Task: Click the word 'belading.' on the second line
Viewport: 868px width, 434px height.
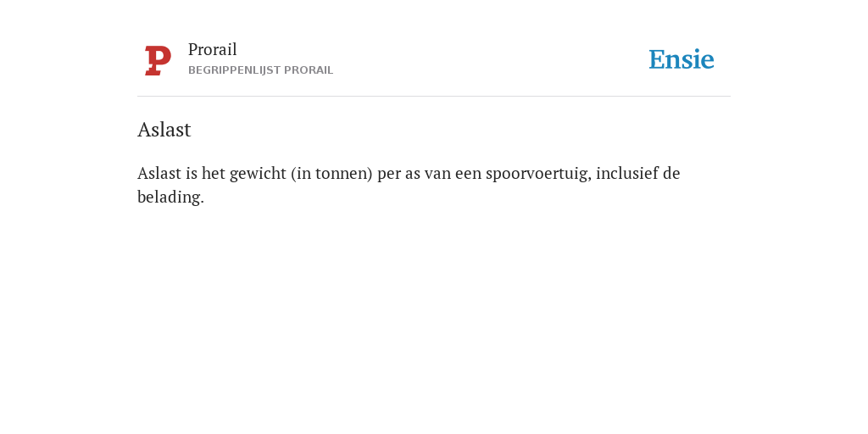Action: point(170,197)
